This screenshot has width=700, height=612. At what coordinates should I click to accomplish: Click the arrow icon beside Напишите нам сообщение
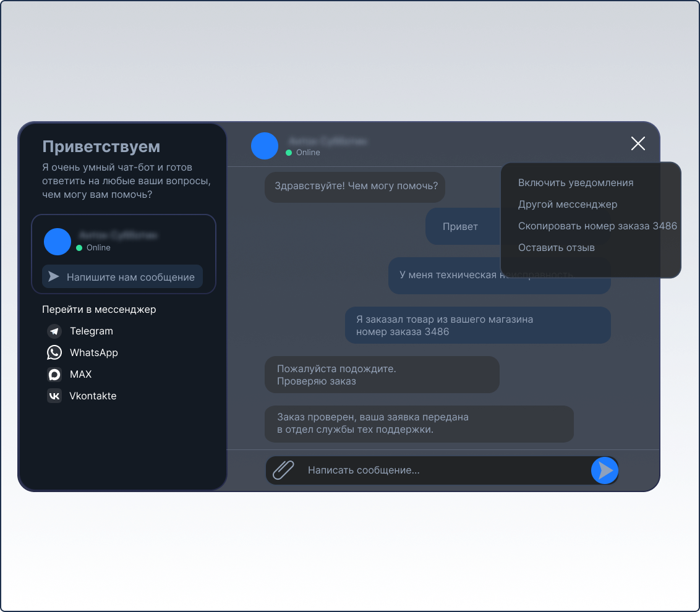[x=54, y=277]
